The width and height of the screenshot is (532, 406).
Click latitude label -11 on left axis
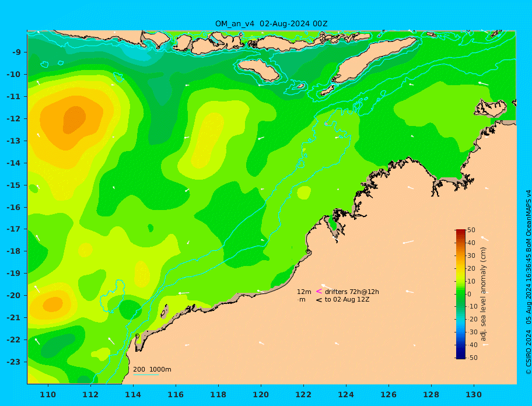tap(14, 97)
